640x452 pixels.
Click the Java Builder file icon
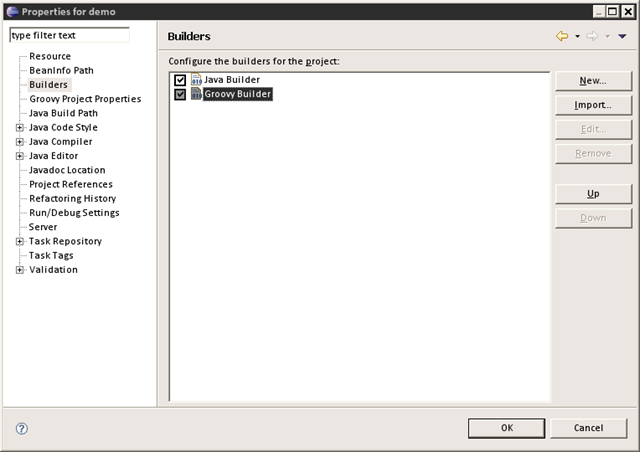click(196, 79)
